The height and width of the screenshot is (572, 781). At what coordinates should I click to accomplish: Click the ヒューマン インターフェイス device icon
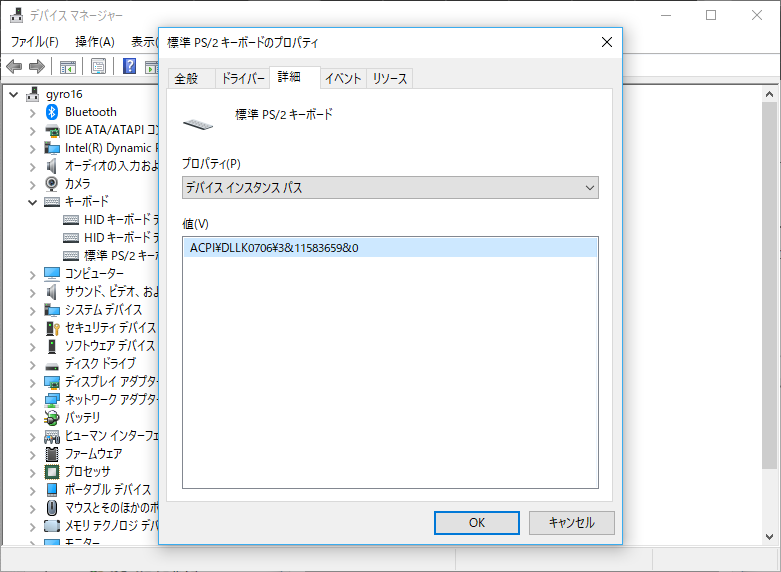point(52,436)
